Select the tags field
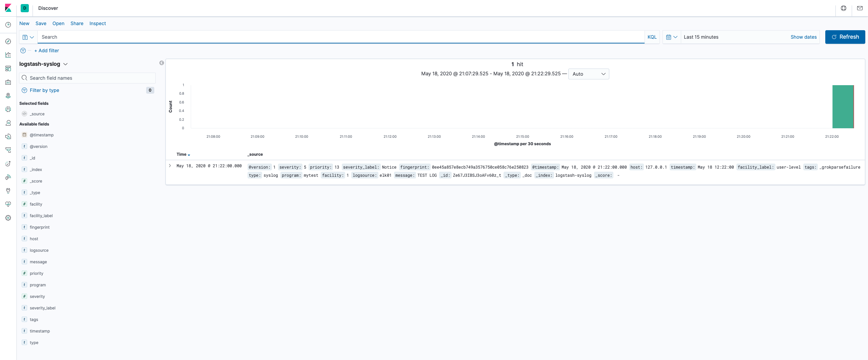This screenshot has height=360, width=868. (34, 320)
